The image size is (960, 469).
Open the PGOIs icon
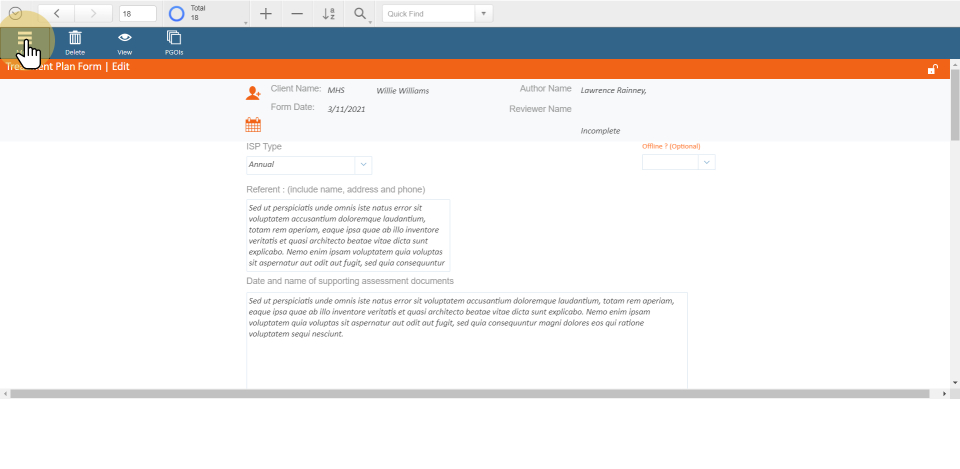pyautogui.click(x=174, y=40)
